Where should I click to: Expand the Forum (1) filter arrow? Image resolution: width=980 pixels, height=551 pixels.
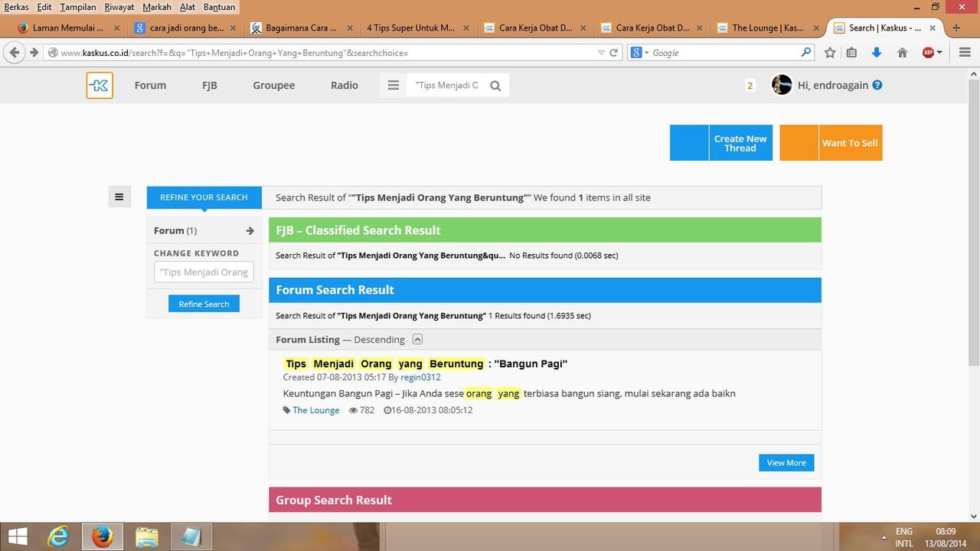click(x=250, y=230)
